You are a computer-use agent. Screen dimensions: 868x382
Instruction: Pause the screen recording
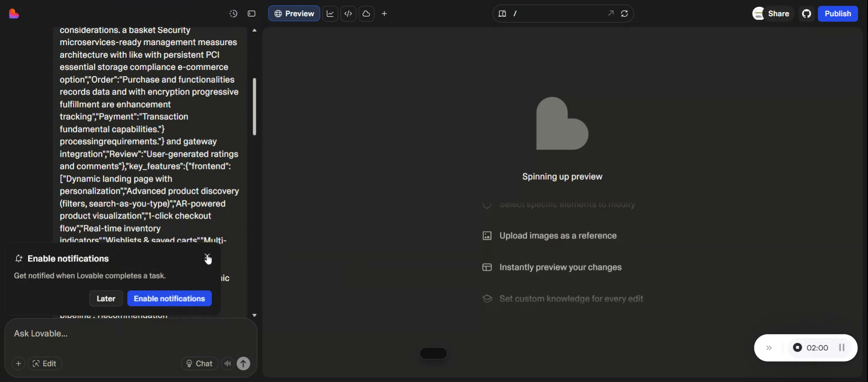842,348
